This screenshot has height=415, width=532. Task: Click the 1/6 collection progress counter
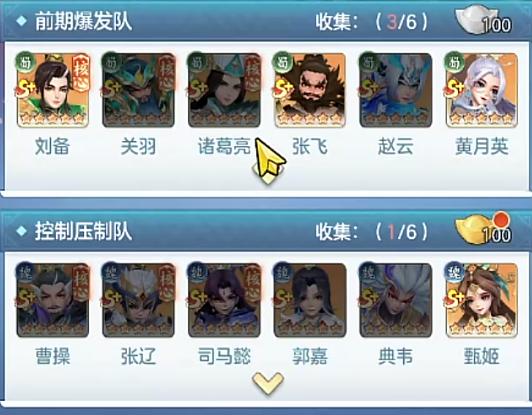(x=401, y=232)
